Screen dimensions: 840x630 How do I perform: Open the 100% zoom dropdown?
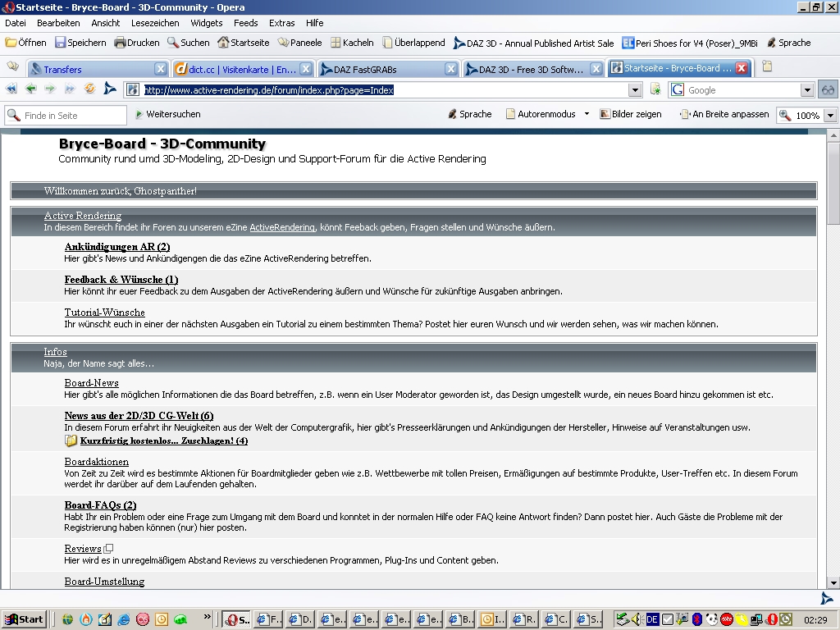coord(830,115)
